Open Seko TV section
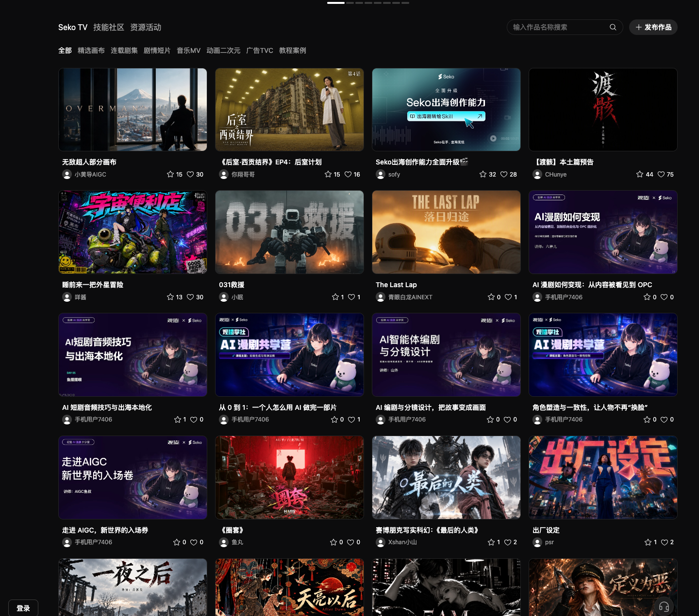This screenshot has width=699, height=616. coord(73,27)
